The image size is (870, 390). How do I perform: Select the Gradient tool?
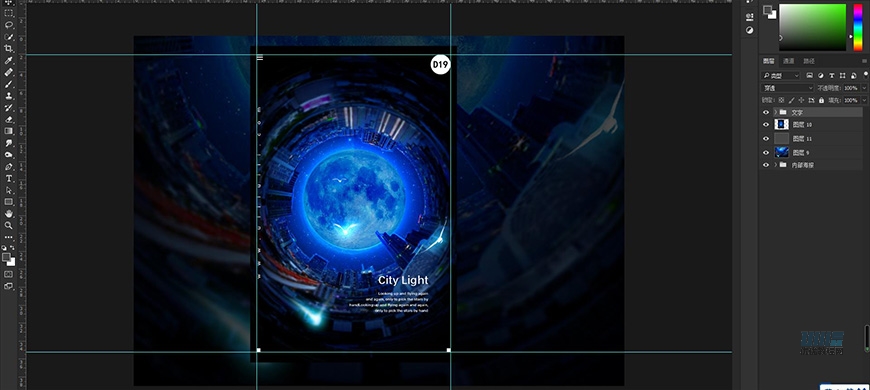pyautogui.click(x=9, y=131)
